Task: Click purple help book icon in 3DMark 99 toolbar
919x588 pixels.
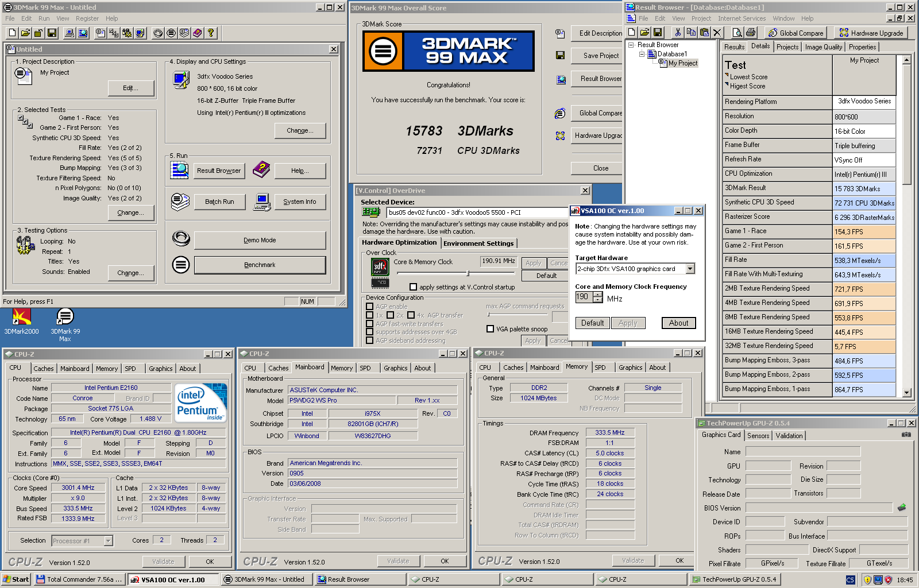Action: [198, 33]
